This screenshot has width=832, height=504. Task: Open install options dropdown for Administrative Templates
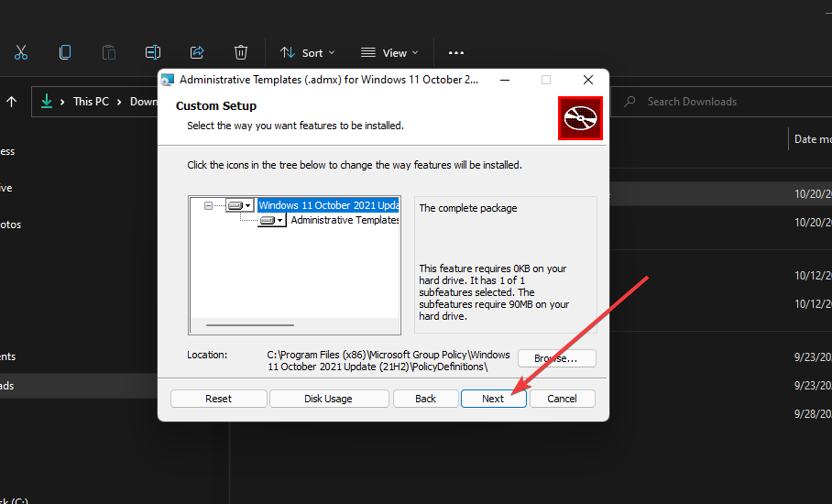(x=272, y=220)
